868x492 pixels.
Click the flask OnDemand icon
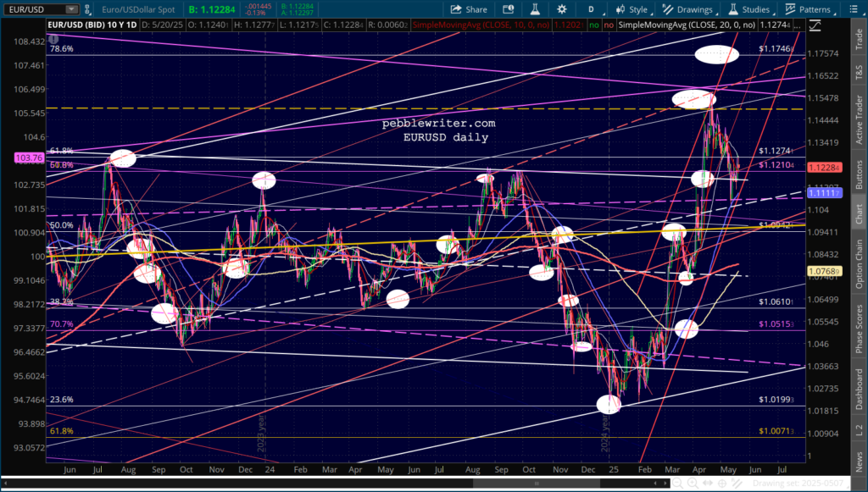[535, 9]
